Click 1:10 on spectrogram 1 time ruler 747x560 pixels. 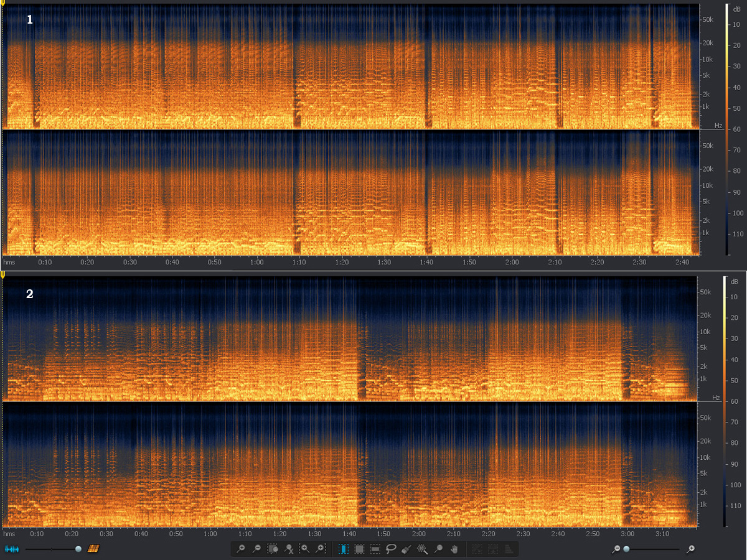(299, 262)
